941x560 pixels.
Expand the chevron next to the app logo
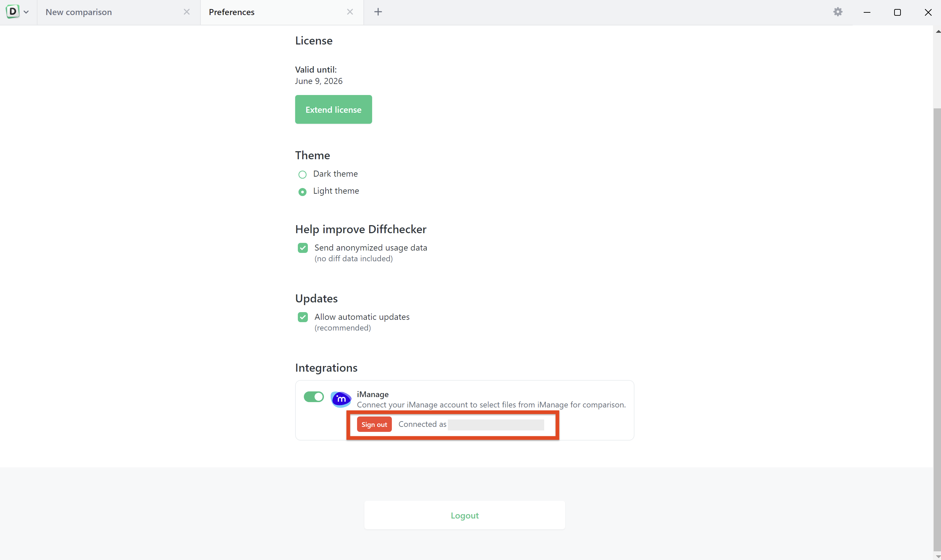click(x=26, y=12)
